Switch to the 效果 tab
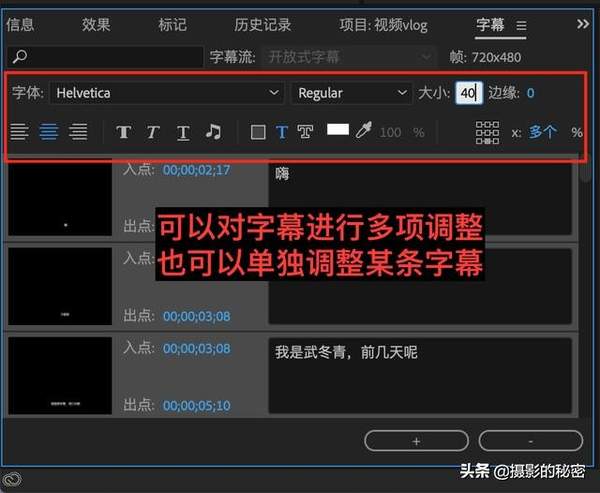This screenshot has width=600, height=493. (x=96, y=25)
